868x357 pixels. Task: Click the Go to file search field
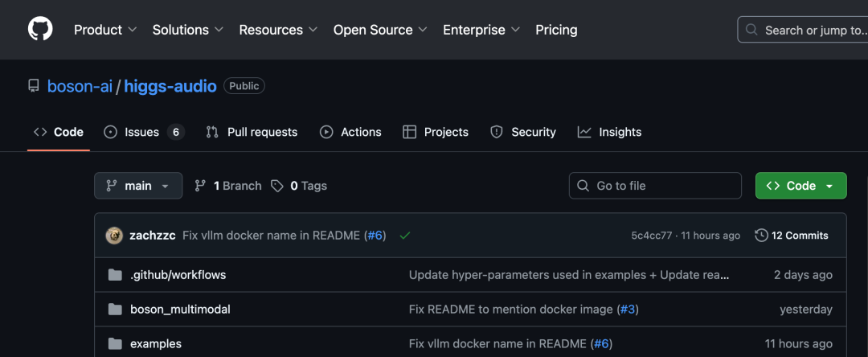coord(655,186)
